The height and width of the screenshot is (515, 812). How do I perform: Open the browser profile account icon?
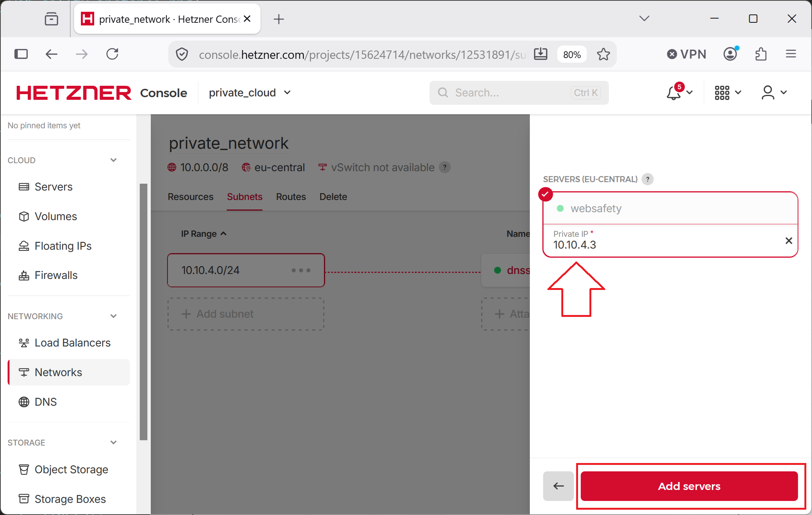coord(730,54)
